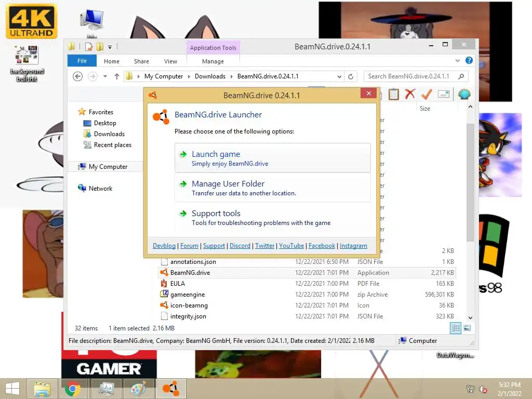Select My Computer in navigation pane
The height and width of the screenshot is (399, 532).
108,167
